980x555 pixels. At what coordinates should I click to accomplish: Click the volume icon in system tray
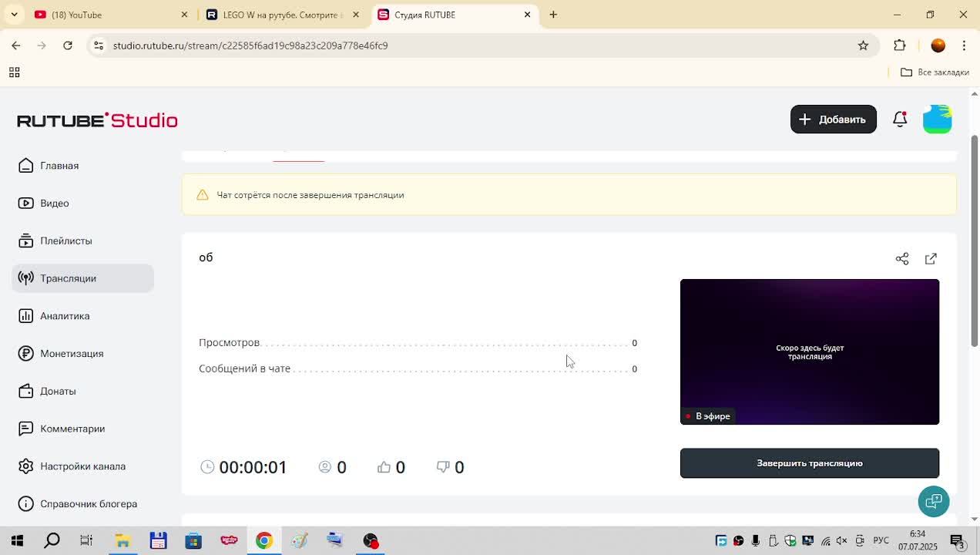[x=843, y=540]
